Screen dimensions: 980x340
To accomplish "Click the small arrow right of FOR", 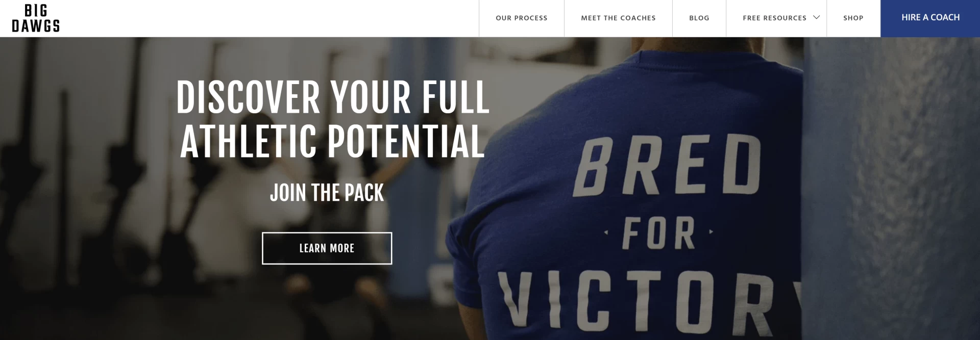I will coord(711,231).
